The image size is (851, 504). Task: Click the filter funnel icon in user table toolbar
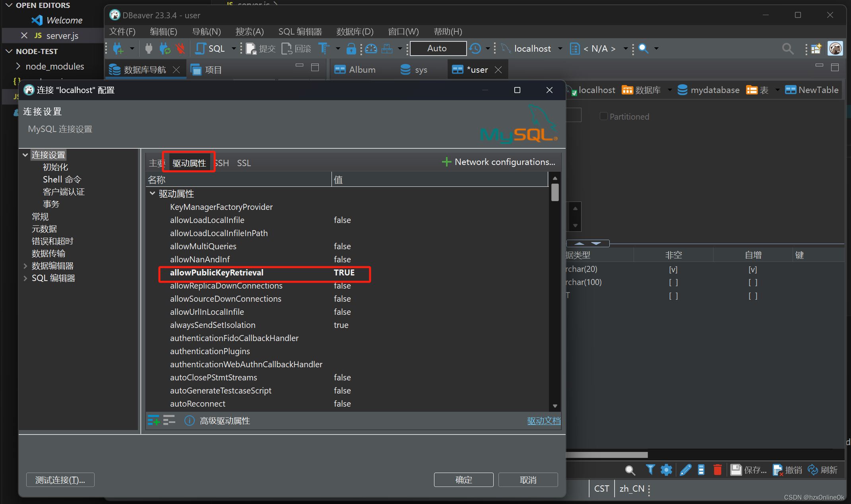[650, 470]
